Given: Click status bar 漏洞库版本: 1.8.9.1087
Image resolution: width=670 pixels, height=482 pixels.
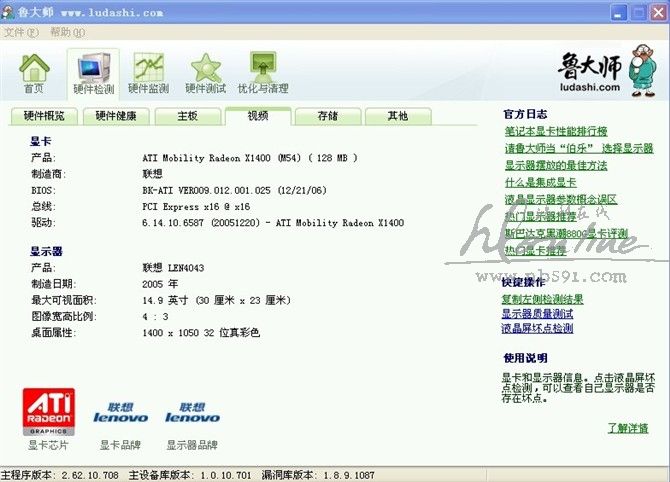Looking at the screenshot, I should coord(318,475).
